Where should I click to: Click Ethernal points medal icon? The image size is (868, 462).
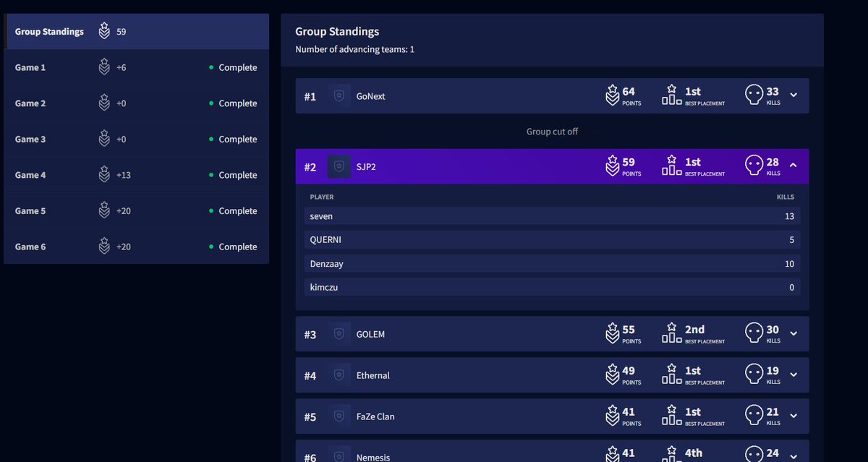click(x=613, y=374)
